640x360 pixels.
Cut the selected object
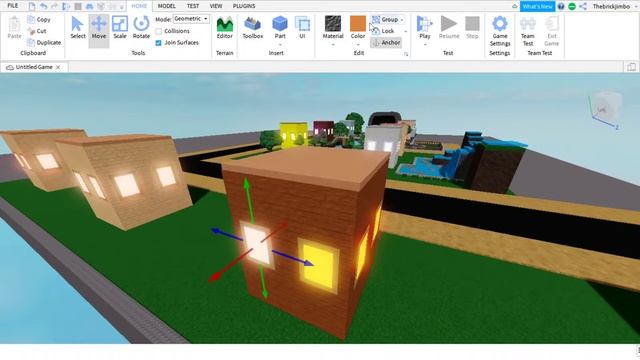click(37, 31)
